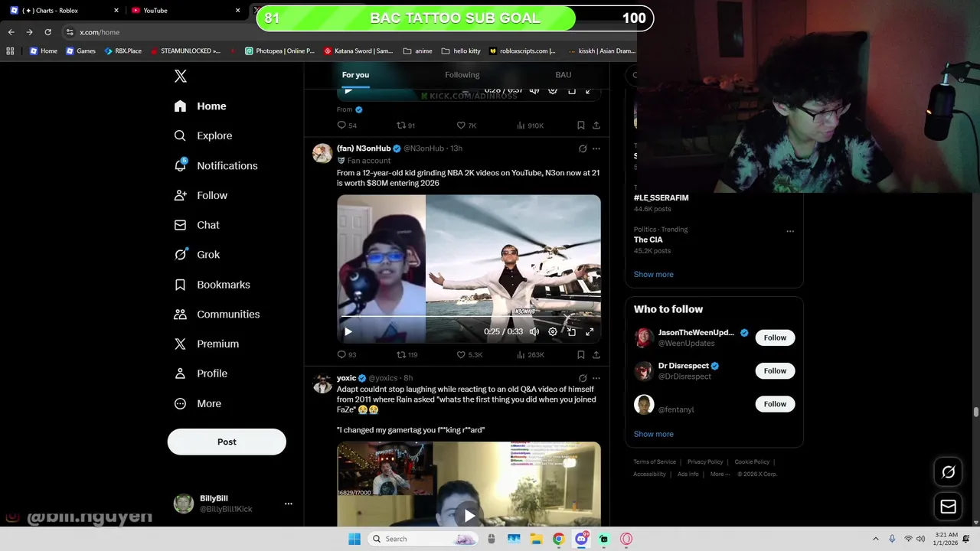This screenshot has width=980, height=551.
Task: Open the floating Grok button
Action: [948, 472]
